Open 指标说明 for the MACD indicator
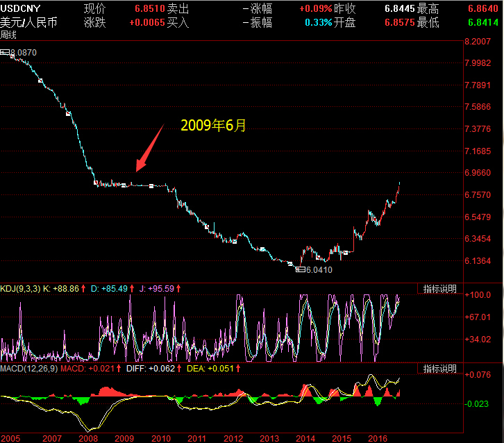This screenshot has height=443, width=504. pos(440,368)
